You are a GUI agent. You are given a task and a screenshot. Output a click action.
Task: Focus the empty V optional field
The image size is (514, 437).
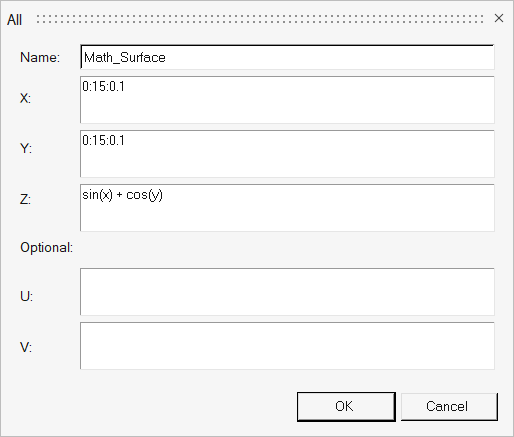[287, 346]
